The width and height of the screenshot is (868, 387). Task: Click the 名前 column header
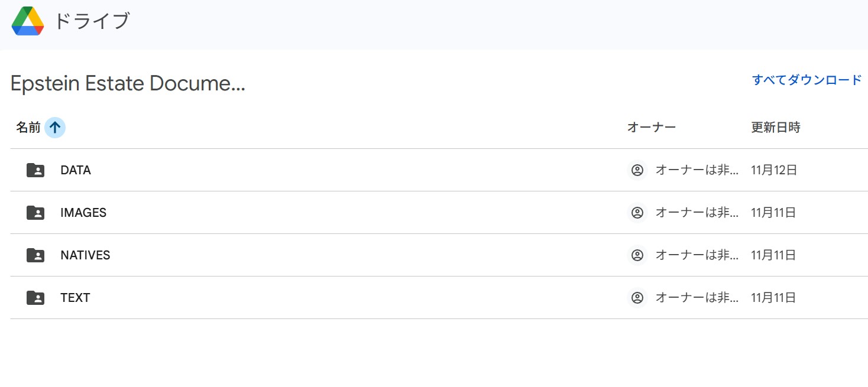point(28,127)
